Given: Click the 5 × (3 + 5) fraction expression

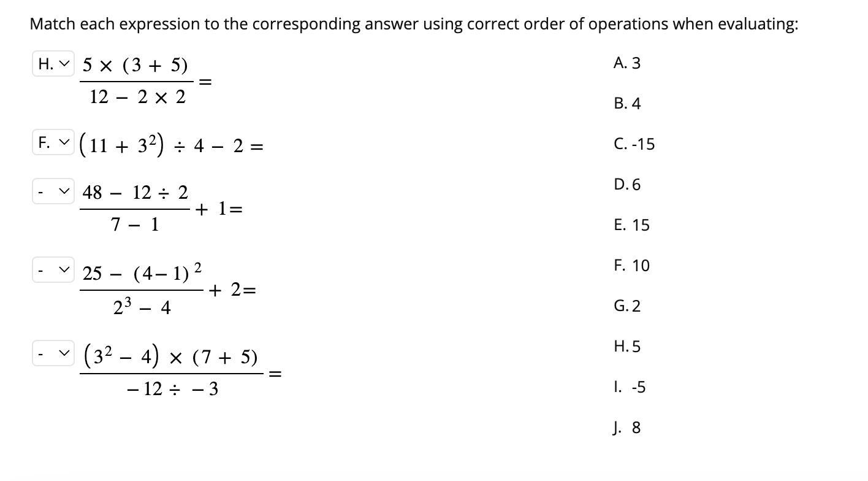Looking at the screenshot, I should (137, 81).
